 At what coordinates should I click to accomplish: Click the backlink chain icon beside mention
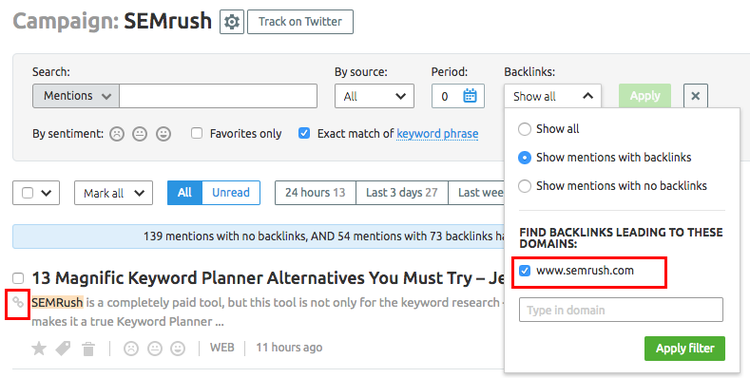pyautogui.click(x=18, y=302)
